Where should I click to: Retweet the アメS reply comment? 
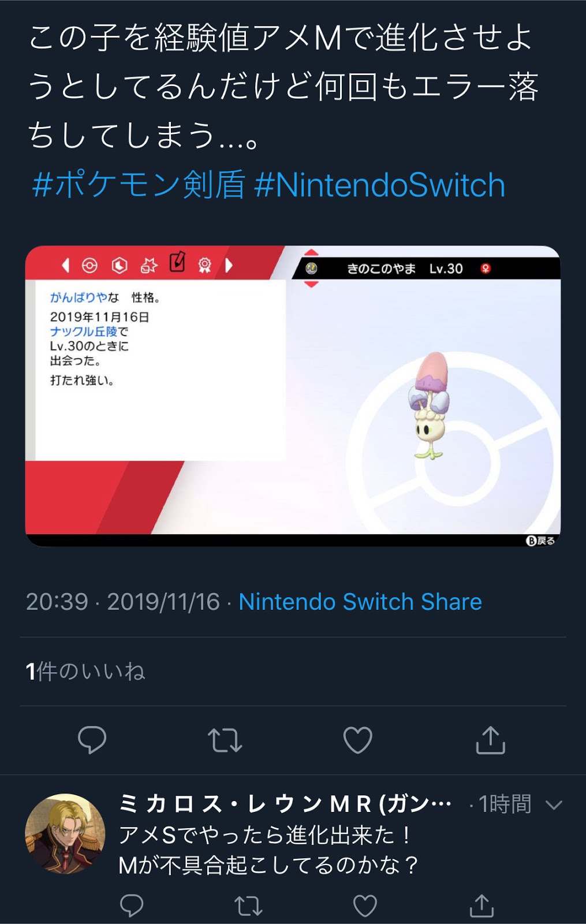coord(249,906)
